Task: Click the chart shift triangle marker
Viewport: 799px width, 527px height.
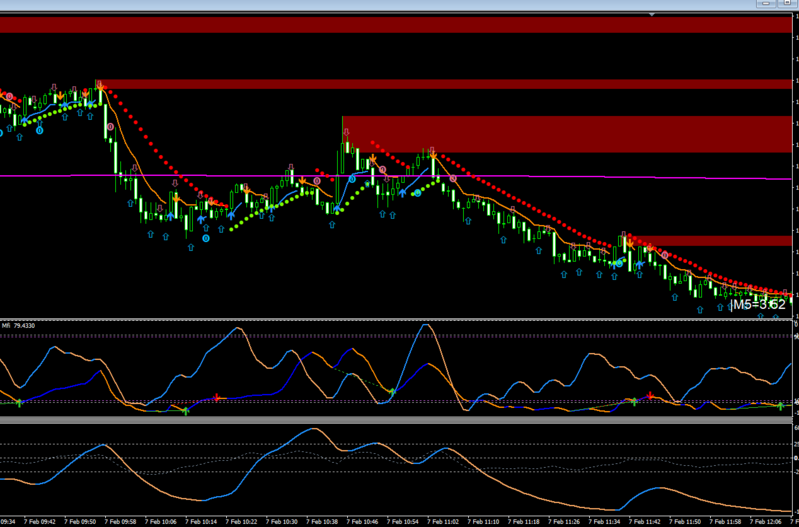Action: [x=652, y=15]
